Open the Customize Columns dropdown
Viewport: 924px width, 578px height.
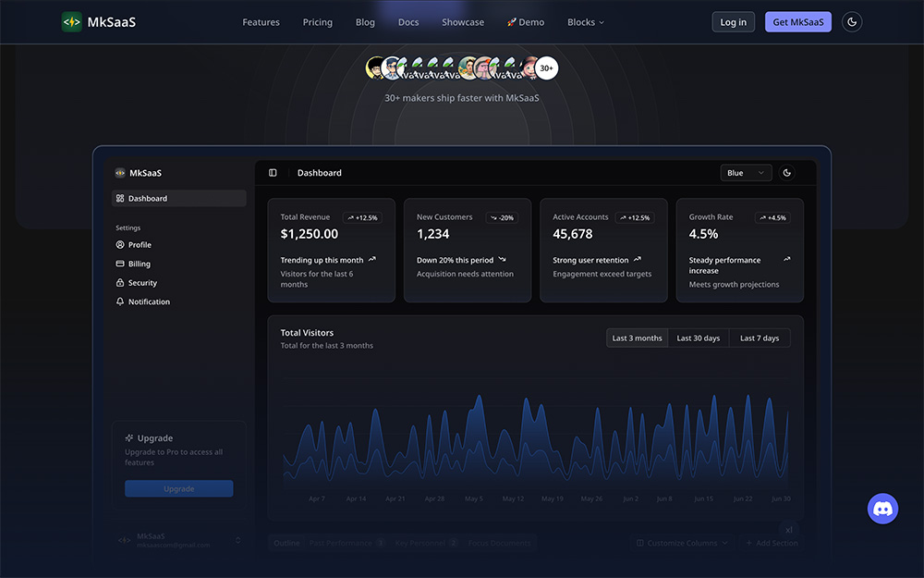[x=682, y=543]
